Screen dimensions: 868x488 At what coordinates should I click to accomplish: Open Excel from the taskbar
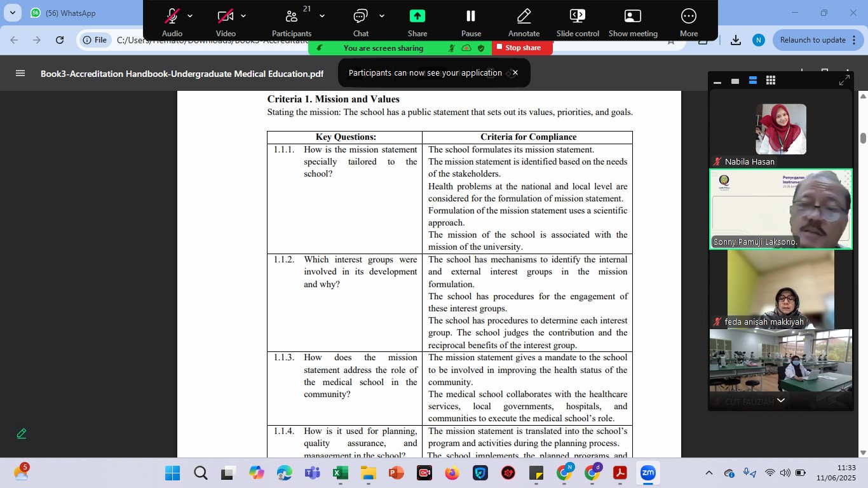pos(340,473)
